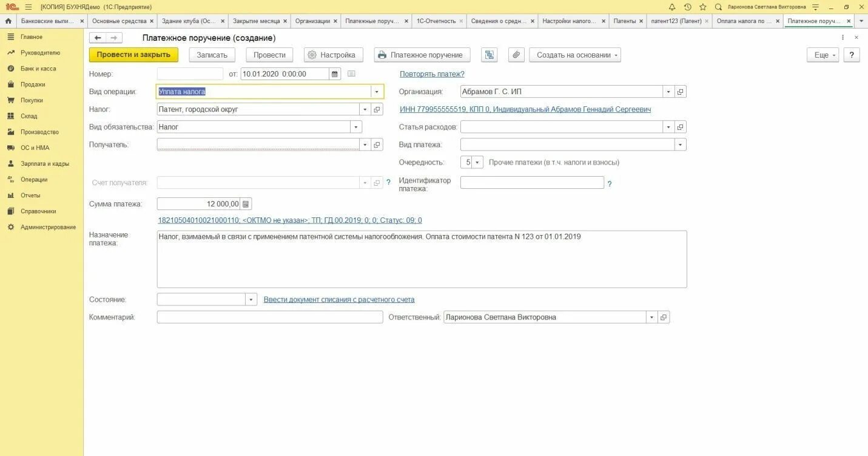Open notifications bell in title bar

[672, 7]
